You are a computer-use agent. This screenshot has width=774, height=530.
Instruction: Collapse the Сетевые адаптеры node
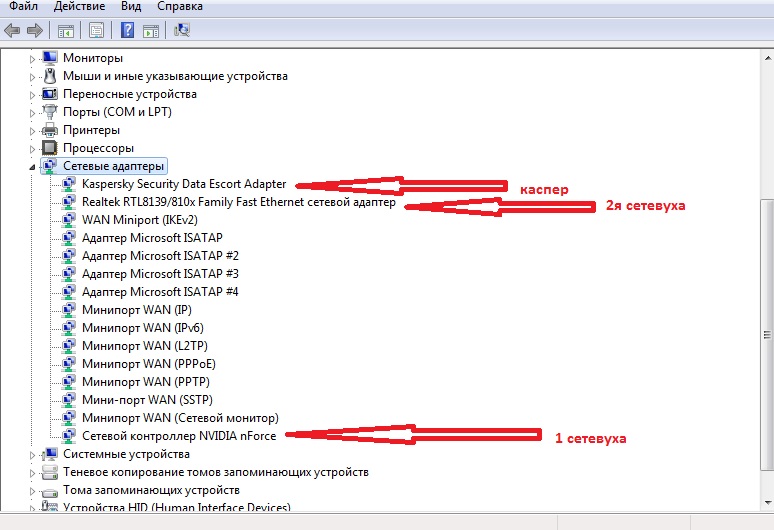tap(32, 167)
